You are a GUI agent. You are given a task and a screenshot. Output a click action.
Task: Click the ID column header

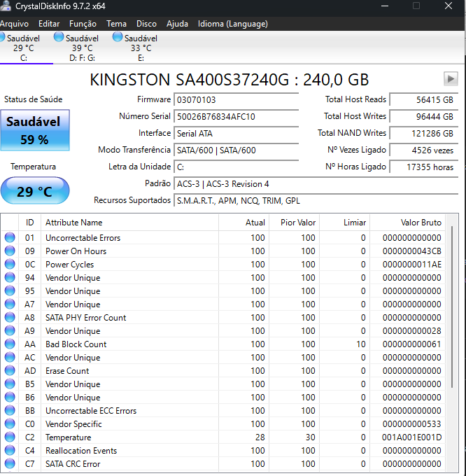pos(29,223)
